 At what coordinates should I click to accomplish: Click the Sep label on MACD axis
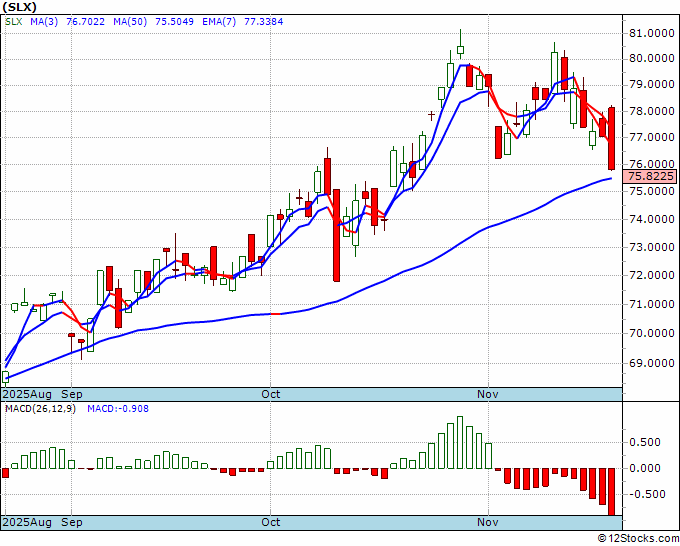(x=72, y=522)
